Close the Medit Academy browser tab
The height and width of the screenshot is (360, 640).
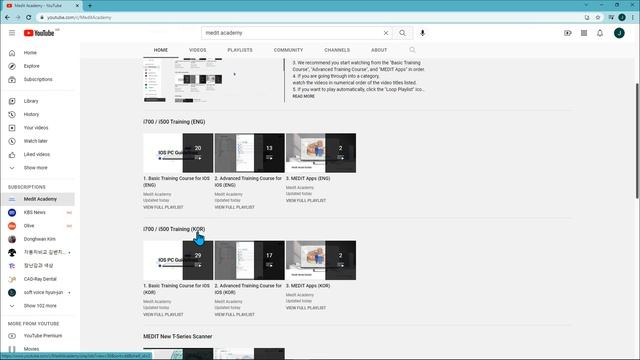click(x=77, y=6)
